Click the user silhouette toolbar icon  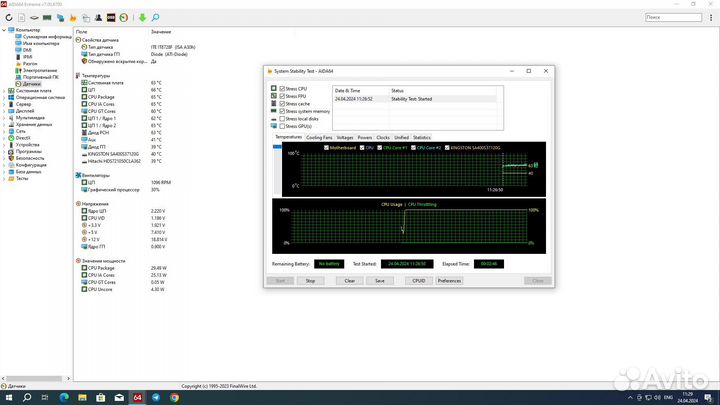(98, 17)
